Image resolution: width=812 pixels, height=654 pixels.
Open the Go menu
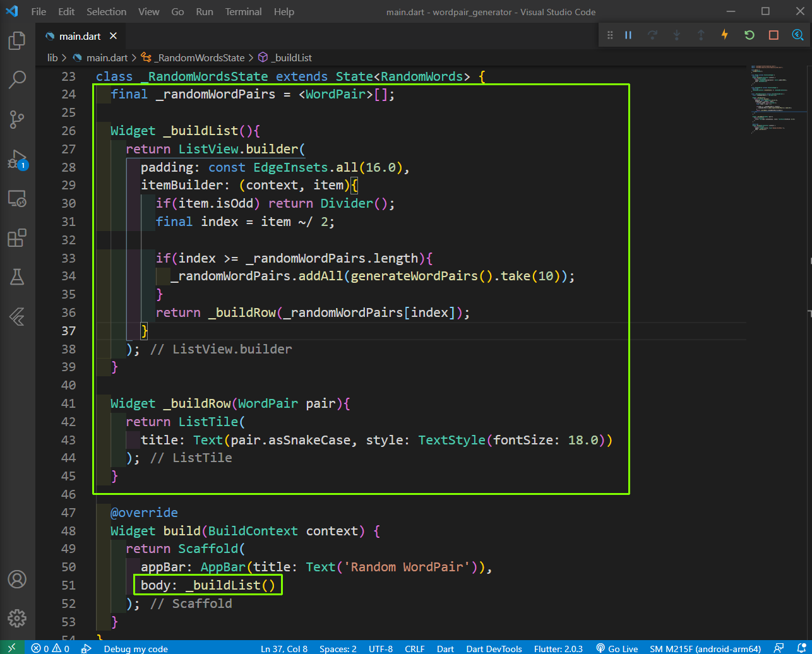coord(178,11)
